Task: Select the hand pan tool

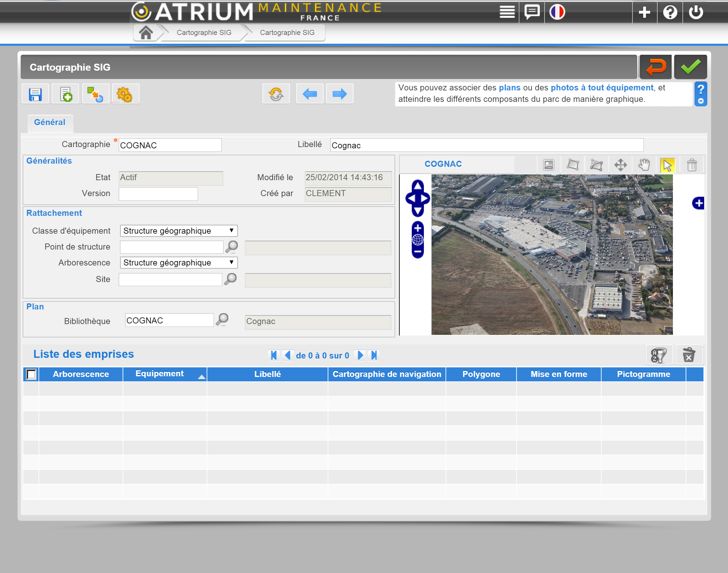Action: click(644, 165)
